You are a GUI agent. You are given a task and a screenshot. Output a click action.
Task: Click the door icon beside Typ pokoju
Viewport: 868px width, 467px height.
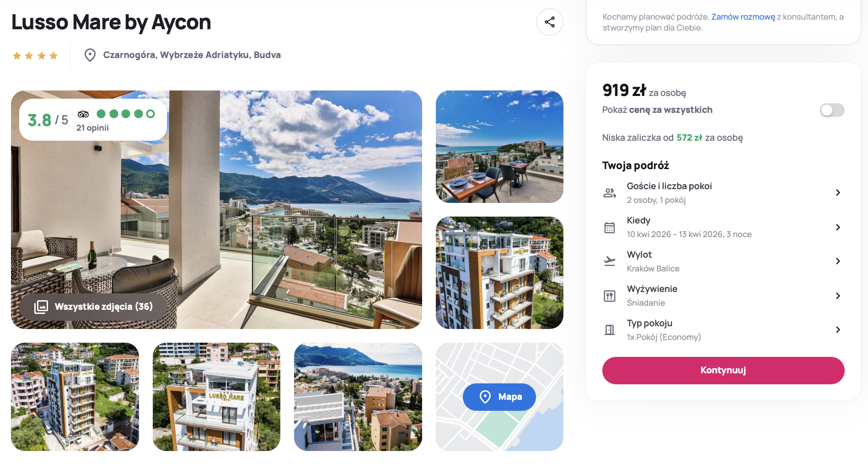(x=610, y=329)
